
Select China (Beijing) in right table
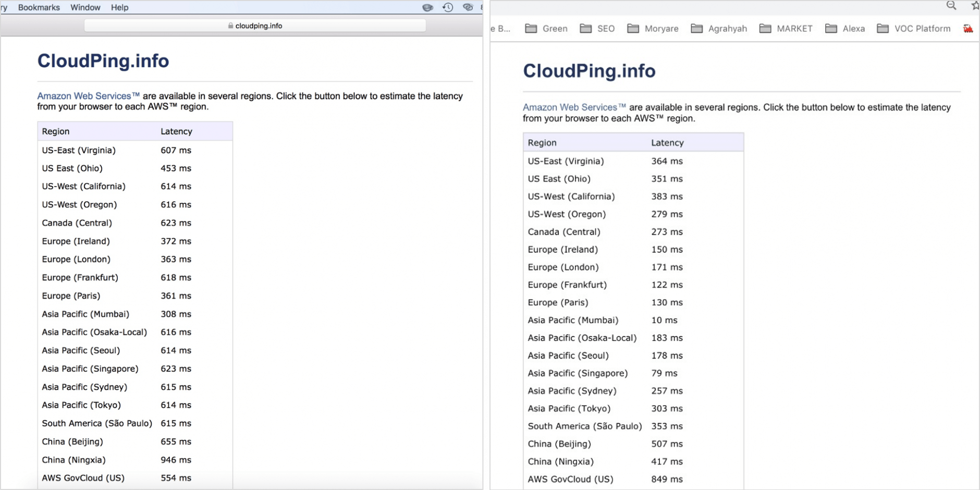(x=559, y=444)
